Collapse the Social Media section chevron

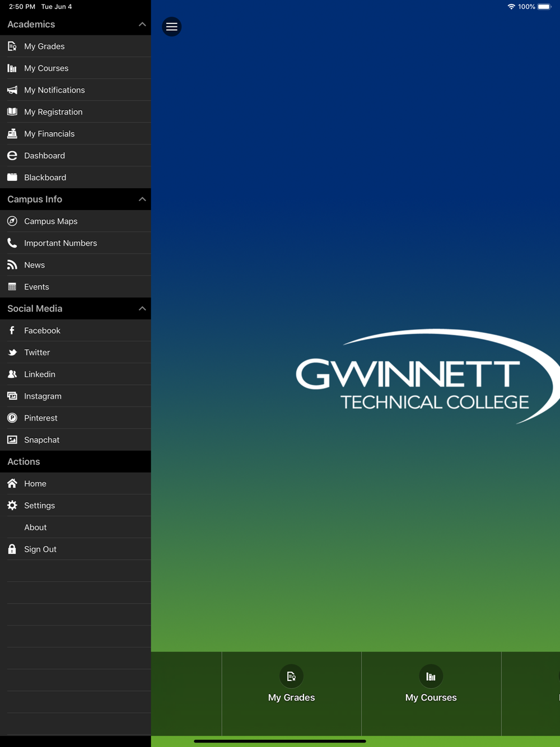[142, 309]
